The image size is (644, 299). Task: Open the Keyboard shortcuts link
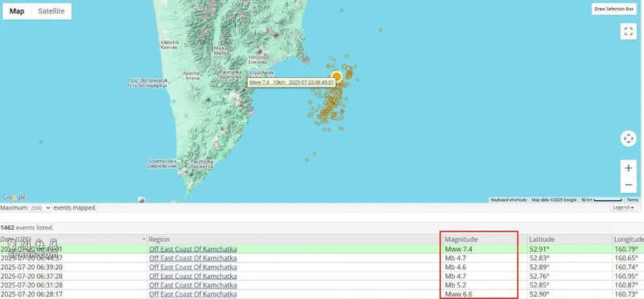509,200
